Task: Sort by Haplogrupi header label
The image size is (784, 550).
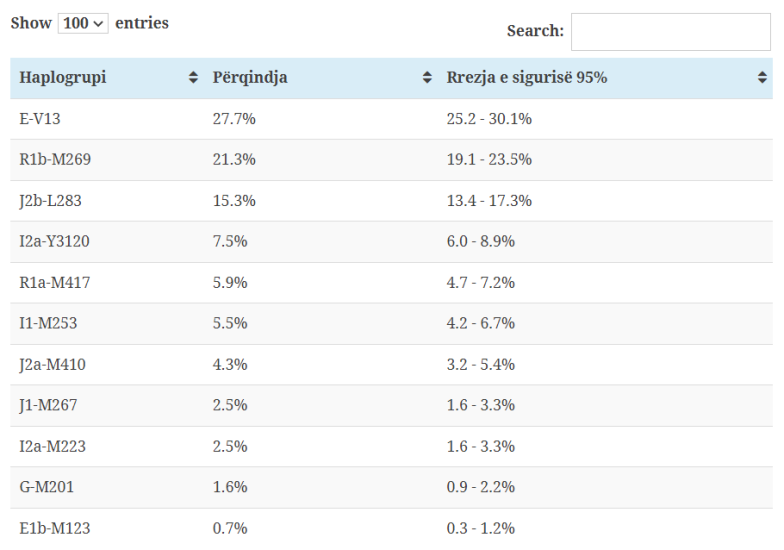Action: (x=63, y=78)
